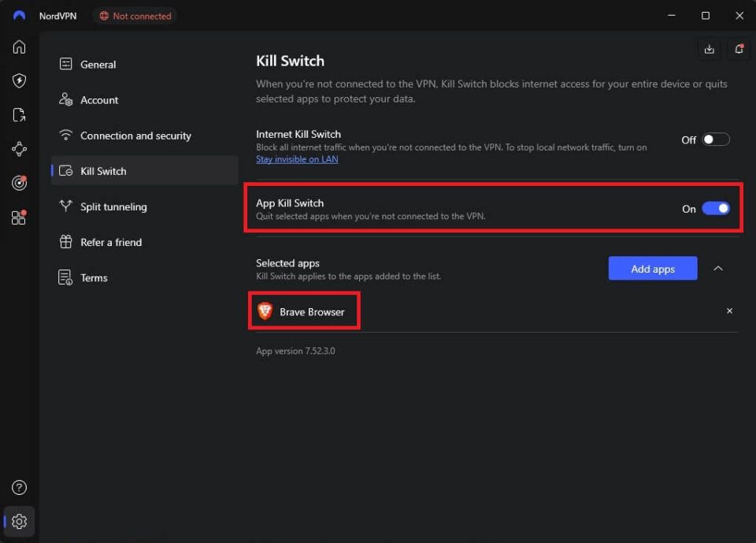Image resolution: width=756 pixels, height=543 pixels.
Task: Open General settings section
Action: pyautogui.click(x=145, y=64)
